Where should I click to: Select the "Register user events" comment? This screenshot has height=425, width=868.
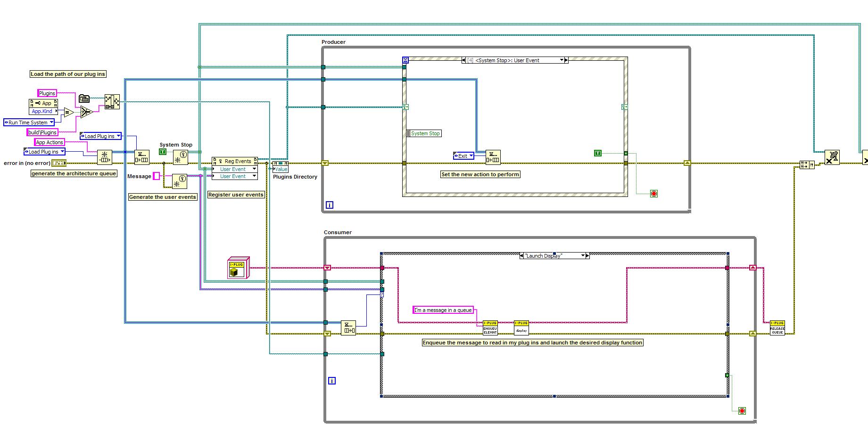coord(236,195)
